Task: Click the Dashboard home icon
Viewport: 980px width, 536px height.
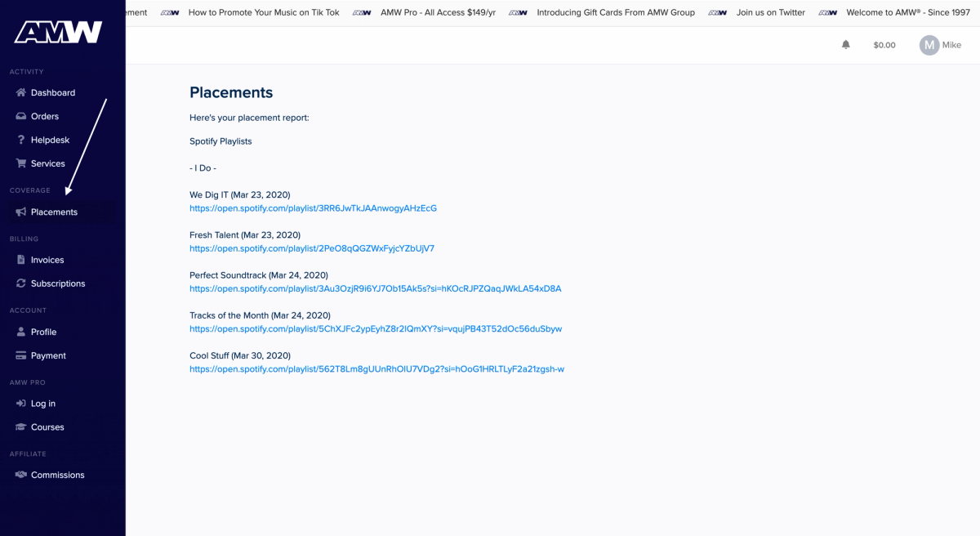Action: point(21,92)
